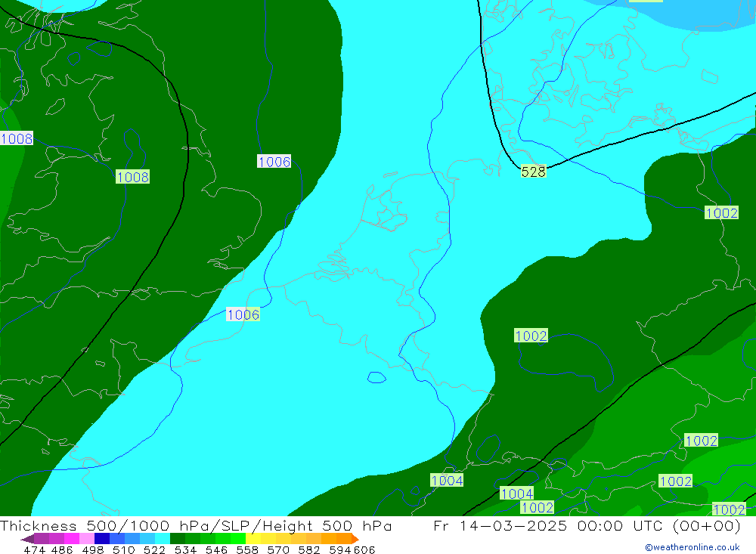The image size is (756, 554).
Task: Select the darkest green legend swatch
Action: (178, 539)
